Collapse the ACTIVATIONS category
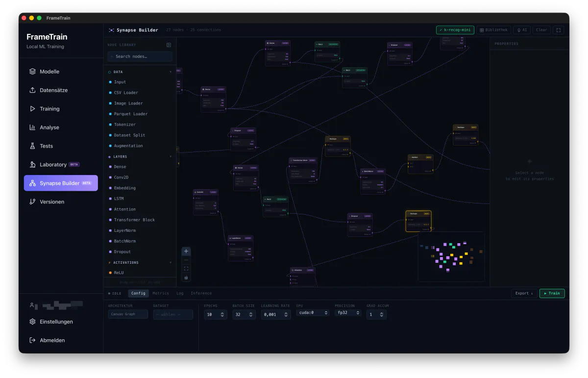This screenshot has height=378, width=588. [x=140, y=262]
